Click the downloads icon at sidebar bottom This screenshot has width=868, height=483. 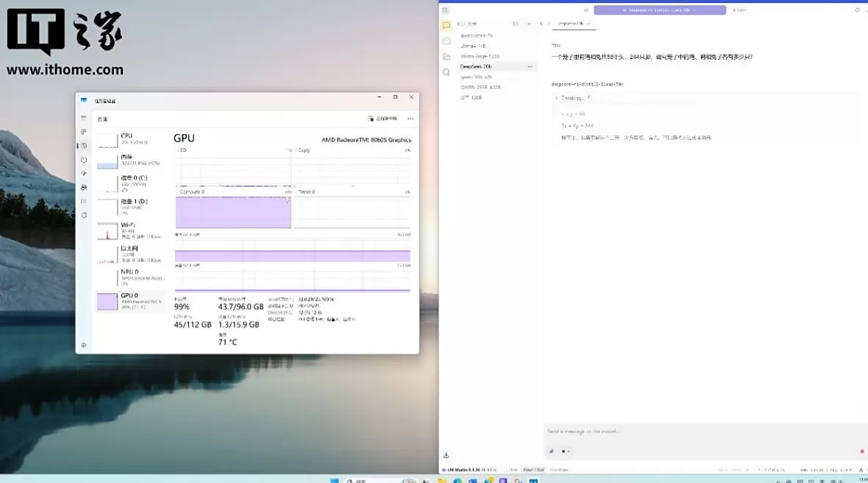coord(446,455)
